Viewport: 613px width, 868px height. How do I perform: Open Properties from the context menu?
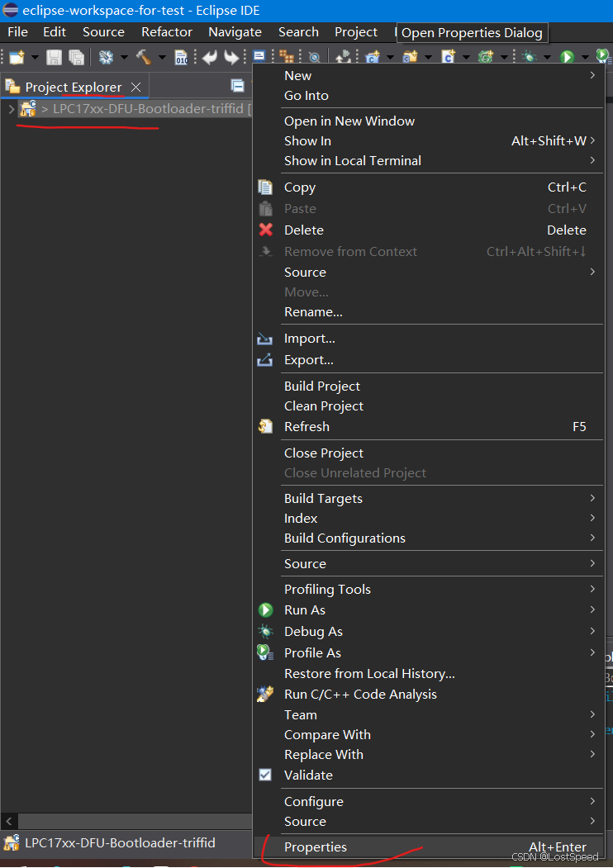428,847
